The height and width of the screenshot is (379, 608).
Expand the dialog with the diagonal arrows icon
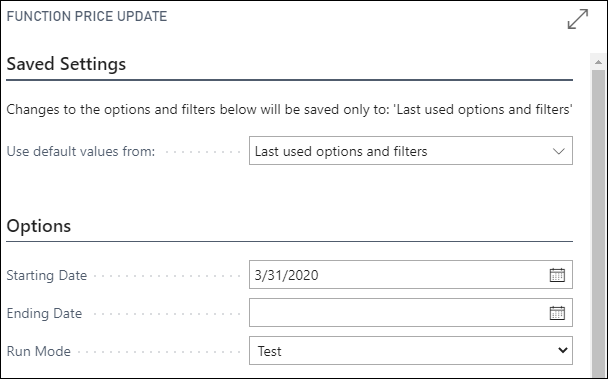tap(578, 19)
